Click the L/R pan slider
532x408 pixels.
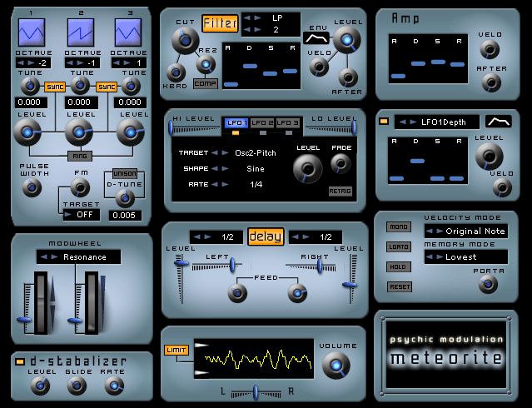tap(256, 392)
